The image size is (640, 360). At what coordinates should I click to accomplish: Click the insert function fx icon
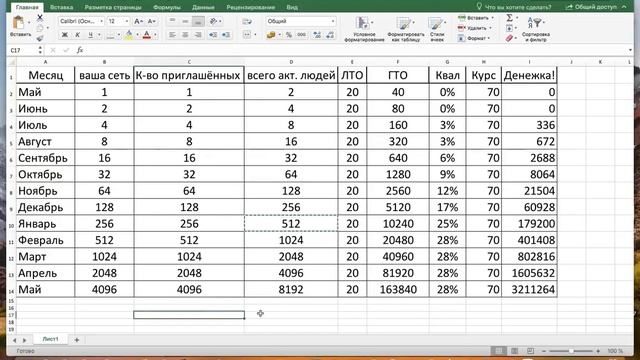(x=80, y=50)
